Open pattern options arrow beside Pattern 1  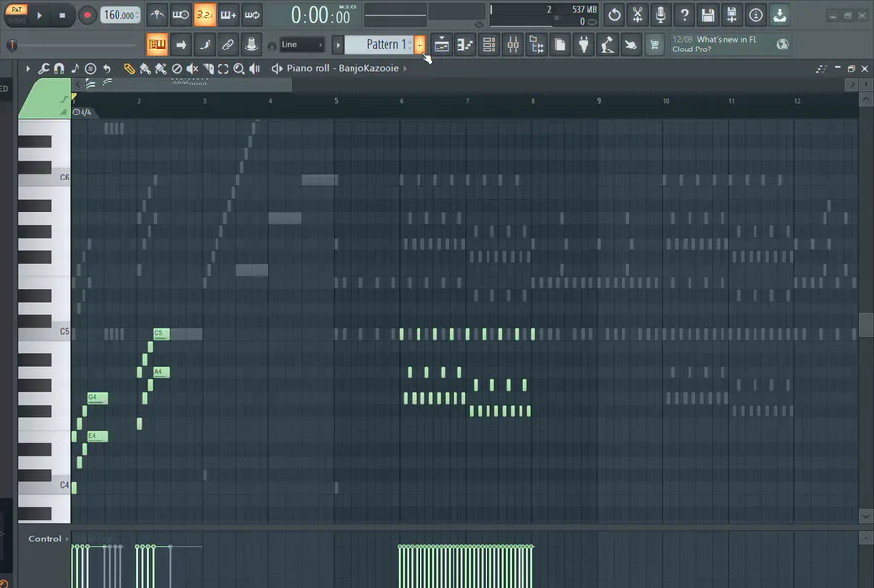(338, 45)
